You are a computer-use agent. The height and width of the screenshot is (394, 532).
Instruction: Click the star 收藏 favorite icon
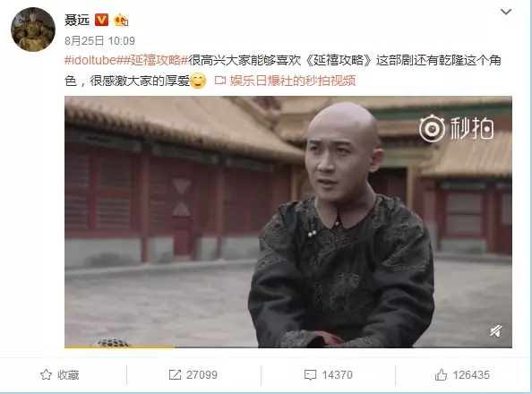click(x=47, y=374)
